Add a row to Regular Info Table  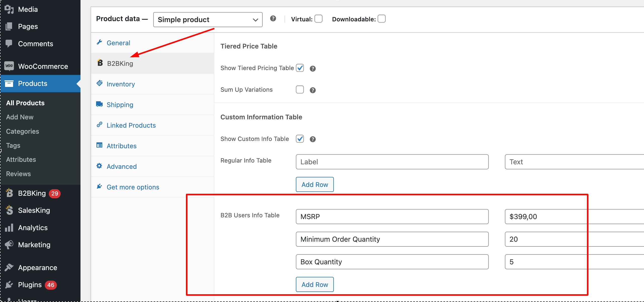(x=315, y=184)
